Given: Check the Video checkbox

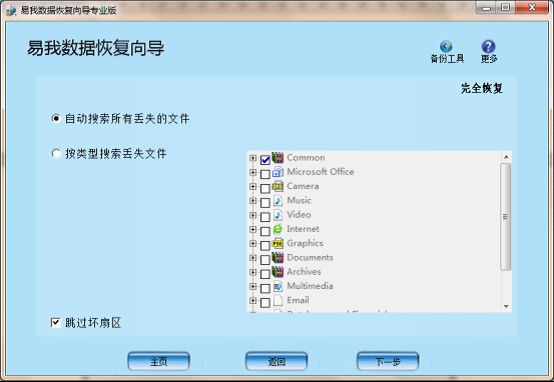Looking at the screenshot, I should (265, 217).
